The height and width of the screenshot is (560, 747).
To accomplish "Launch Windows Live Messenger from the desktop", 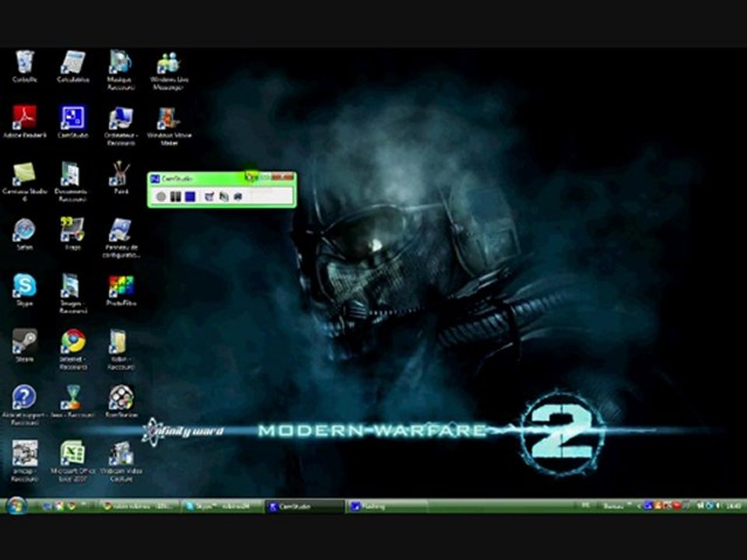I will [x=169, y=70].
